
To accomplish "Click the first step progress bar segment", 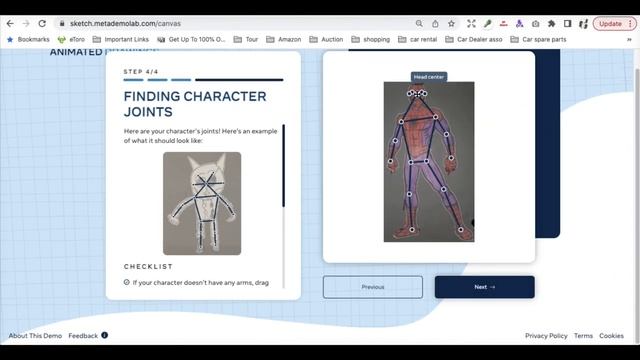I will click(x=133, y=80).
